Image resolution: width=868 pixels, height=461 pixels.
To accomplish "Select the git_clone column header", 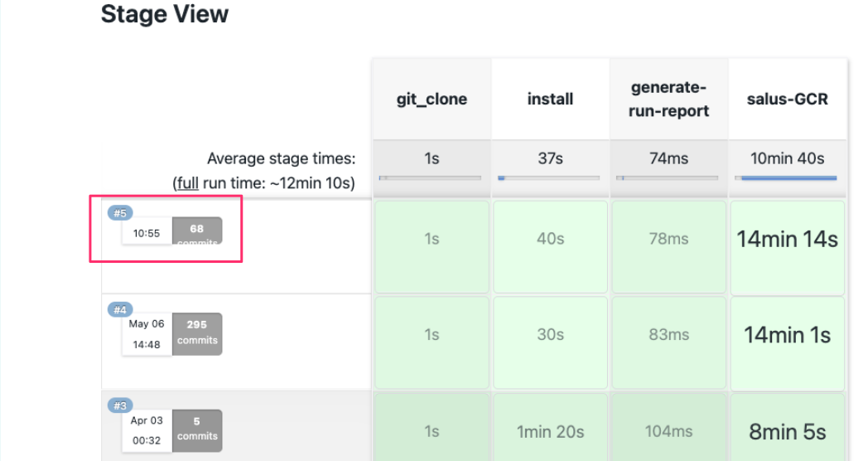I will [432, 99].
